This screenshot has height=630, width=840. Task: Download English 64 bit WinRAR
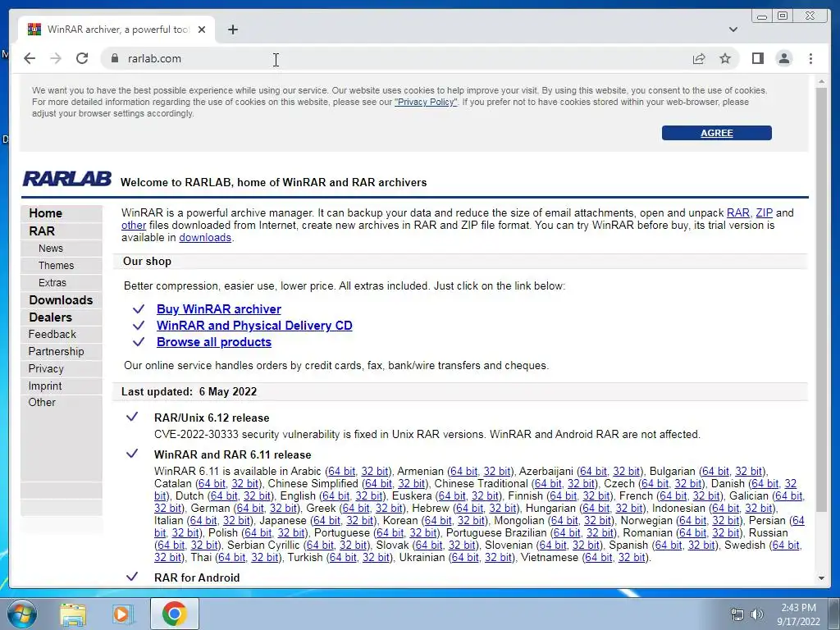click(336, 496)
